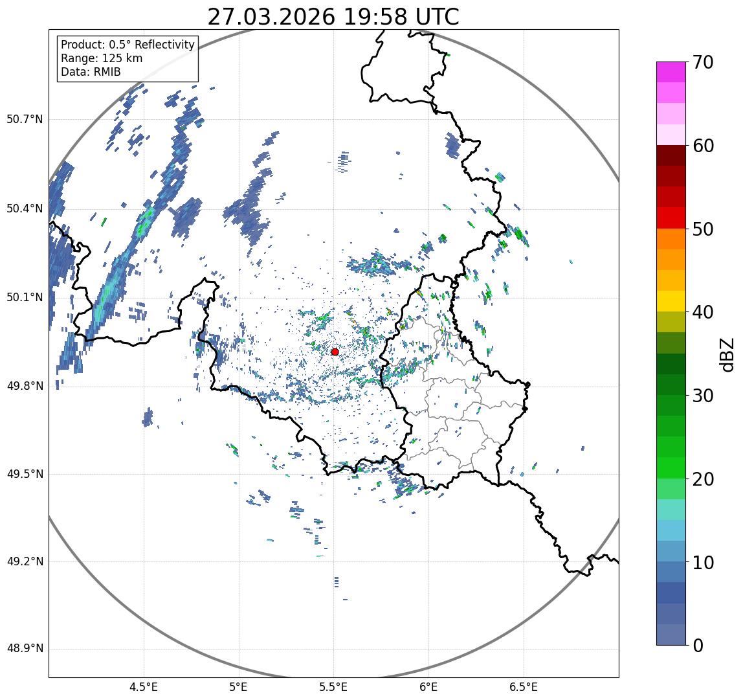Click the colorbar tick label 10

coord(703,563)
